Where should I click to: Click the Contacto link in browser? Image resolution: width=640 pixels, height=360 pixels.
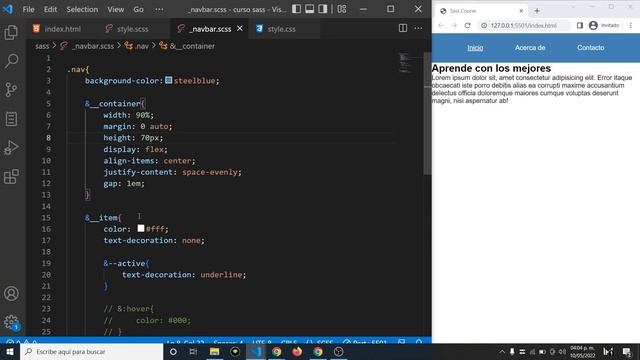[590, 48]
